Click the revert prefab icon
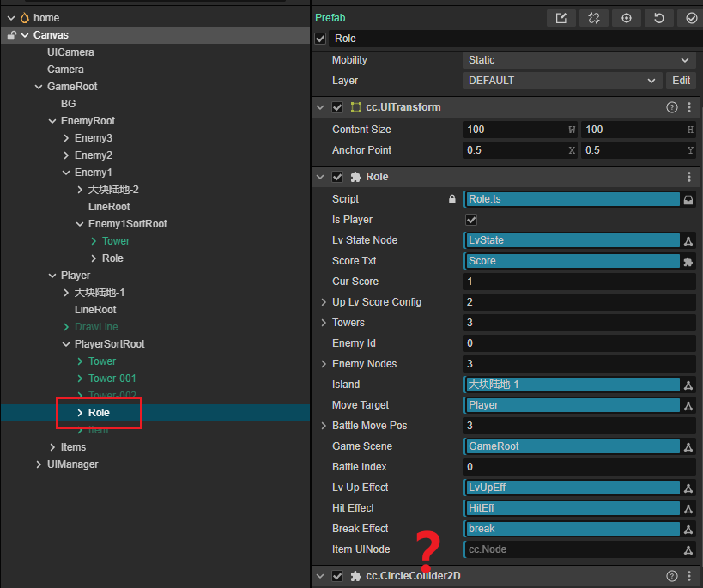The width and height of the screenshot is (703, 588). (658, 18)
